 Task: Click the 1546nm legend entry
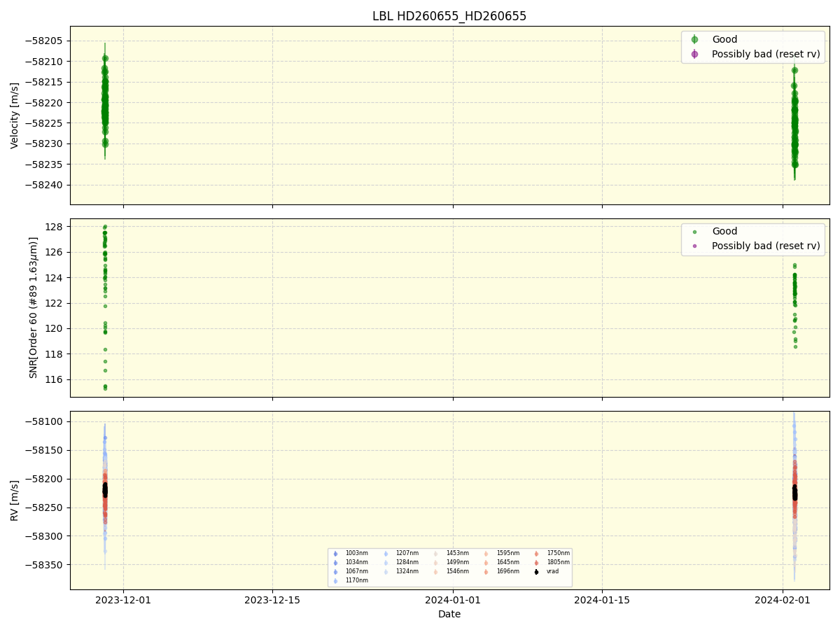pyautogui.click(x=457, y=571)
